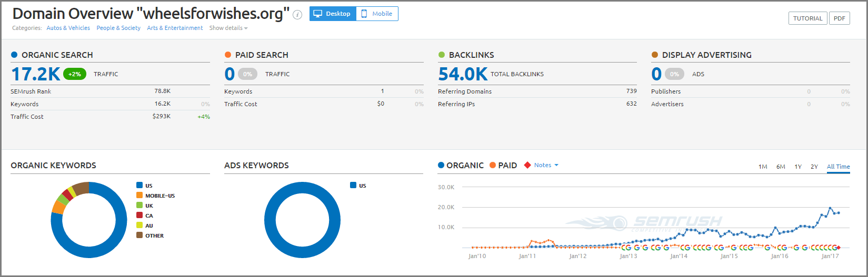Select the 1Y time range
Screen dimensions: 868x277
(x=798, y=167)
